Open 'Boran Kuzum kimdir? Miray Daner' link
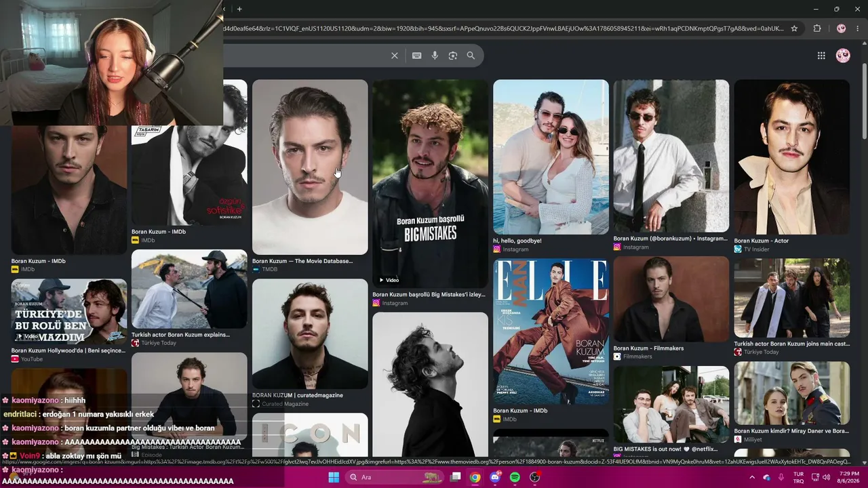The width and height of the screenshot is (868, 488). pos(791,431)
